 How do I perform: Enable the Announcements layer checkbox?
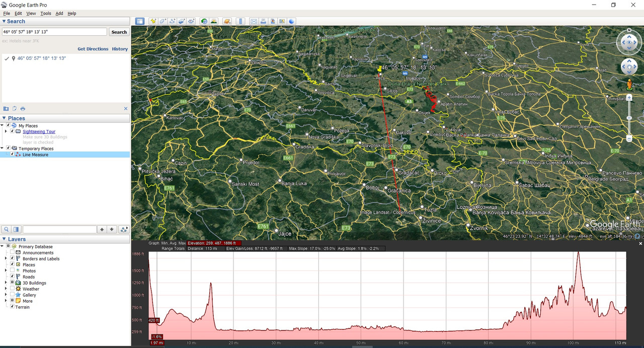point(13,253)
